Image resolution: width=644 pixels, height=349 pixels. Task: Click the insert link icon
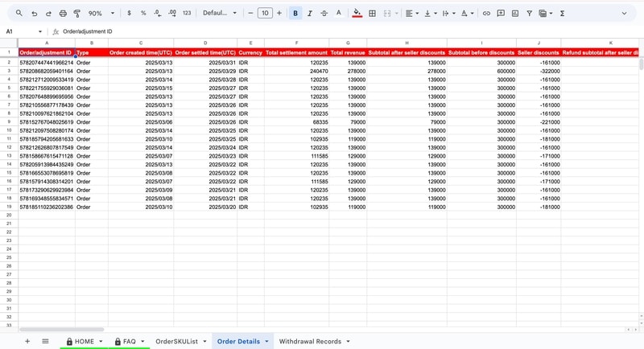pos(486,14)
